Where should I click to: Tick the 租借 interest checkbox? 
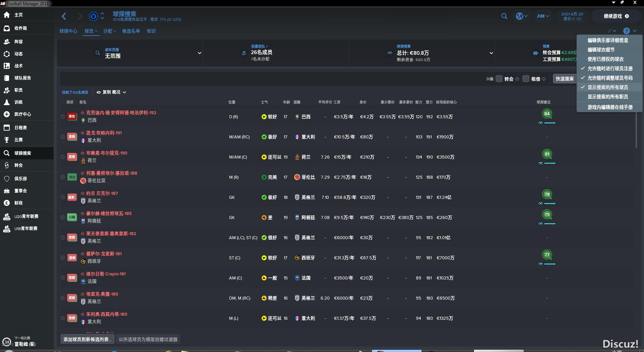pos(526,79)
